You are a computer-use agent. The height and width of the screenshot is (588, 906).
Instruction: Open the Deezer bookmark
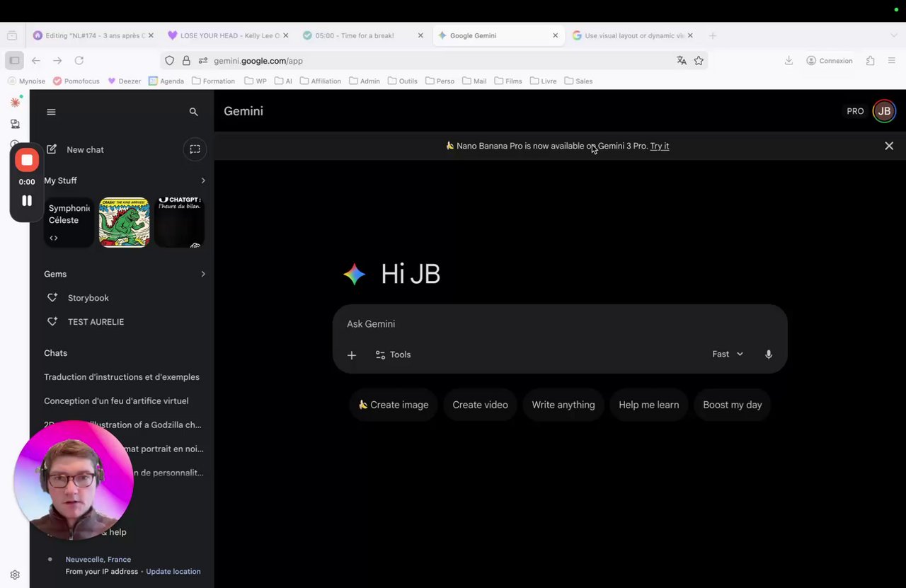pyautogui.click(x=124, y=81)
